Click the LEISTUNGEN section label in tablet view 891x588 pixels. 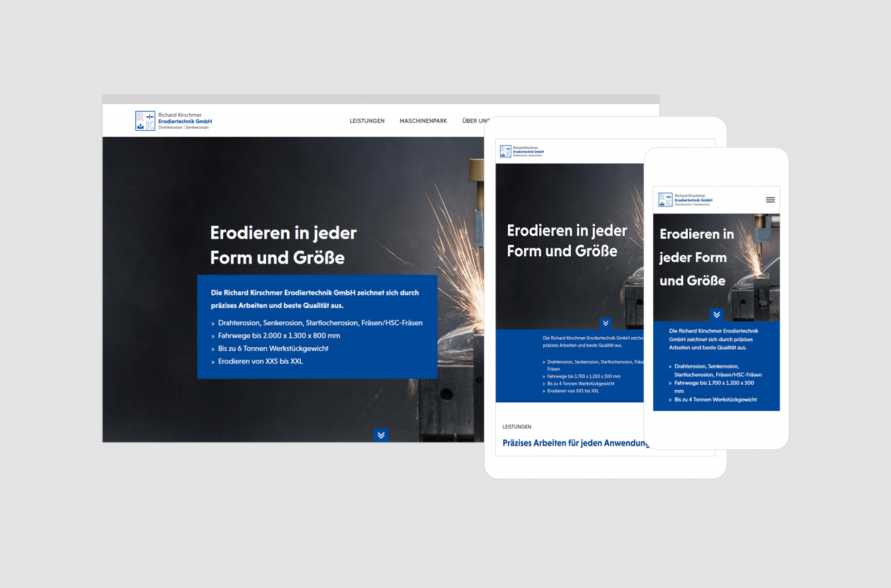(x=517, y=427)
